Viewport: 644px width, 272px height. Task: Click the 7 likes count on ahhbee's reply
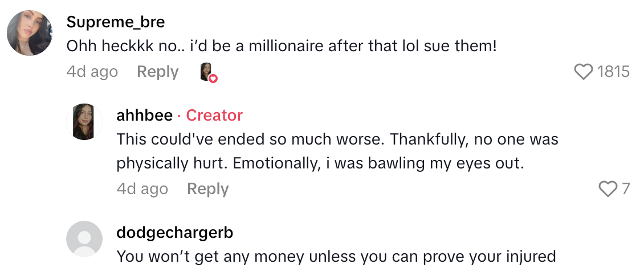coord(625,188)
